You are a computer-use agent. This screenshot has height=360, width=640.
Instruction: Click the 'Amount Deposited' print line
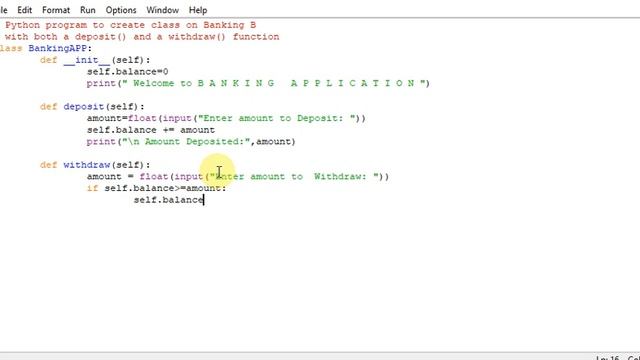(191, 142)
